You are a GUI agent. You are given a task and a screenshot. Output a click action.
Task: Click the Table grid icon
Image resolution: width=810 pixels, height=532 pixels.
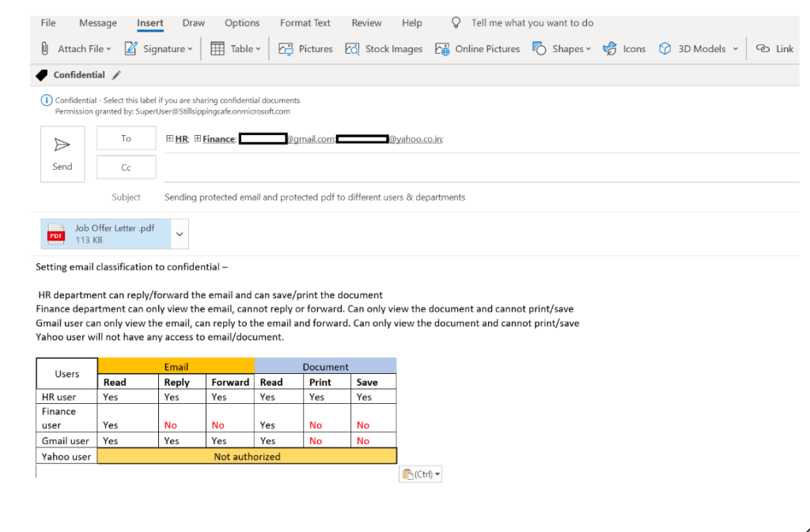coord(218,48)
